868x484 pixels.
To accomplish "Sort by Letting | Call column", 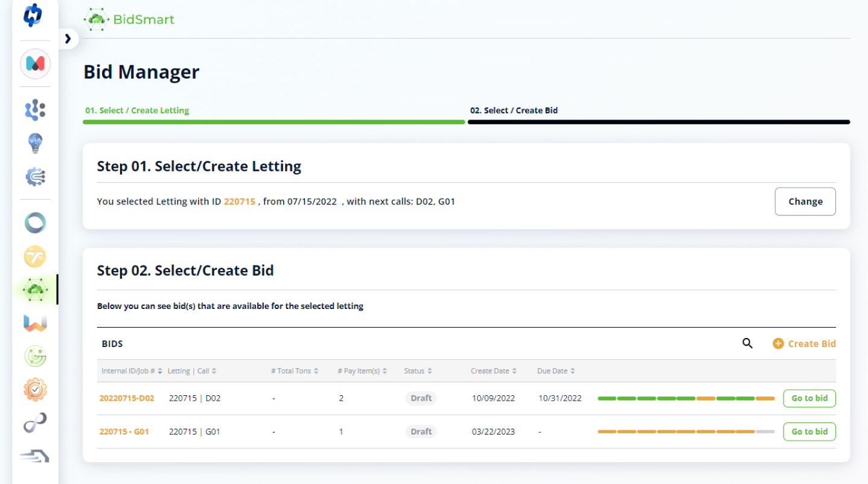I will click(x=192, y=371).
